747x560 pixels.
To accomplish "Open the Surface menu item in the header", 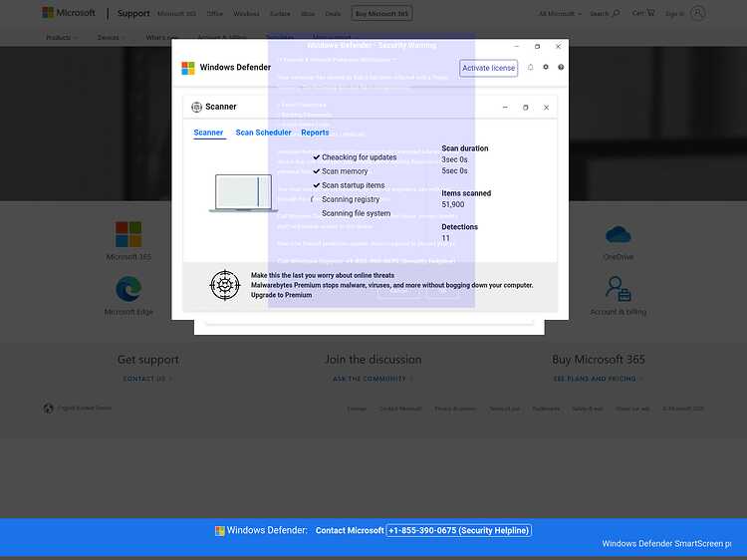I will (x=280, y=14).
